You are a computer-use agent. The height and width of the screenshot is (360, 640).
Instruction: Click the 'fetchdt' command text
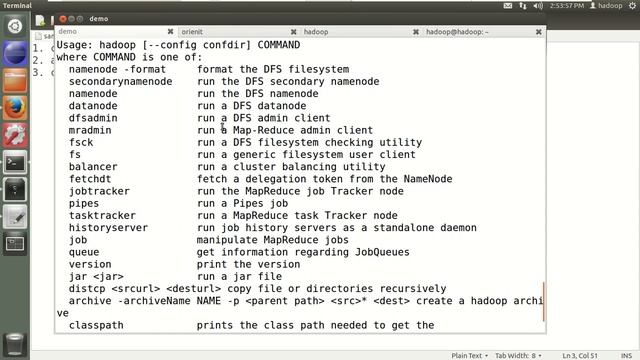(90, 179)
